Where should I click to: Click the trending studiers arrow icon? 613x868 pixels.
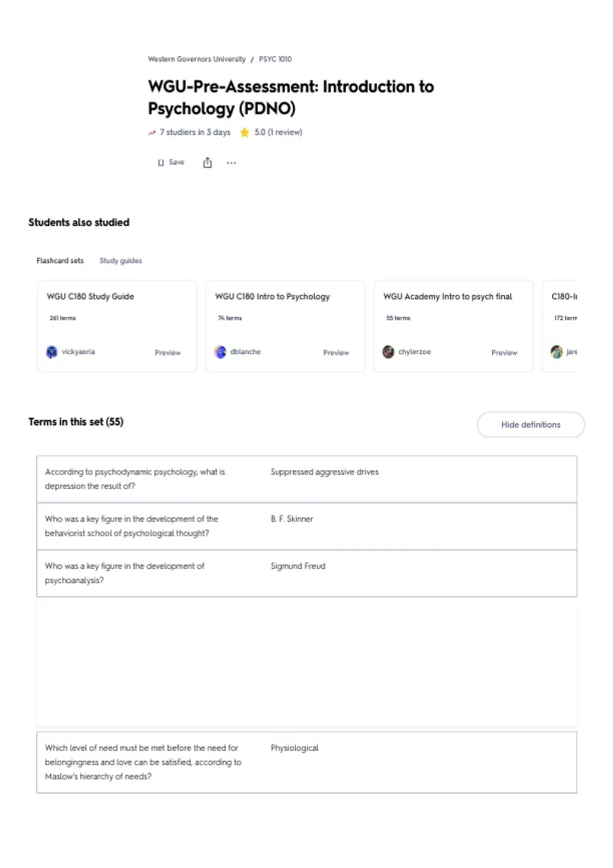152,133
